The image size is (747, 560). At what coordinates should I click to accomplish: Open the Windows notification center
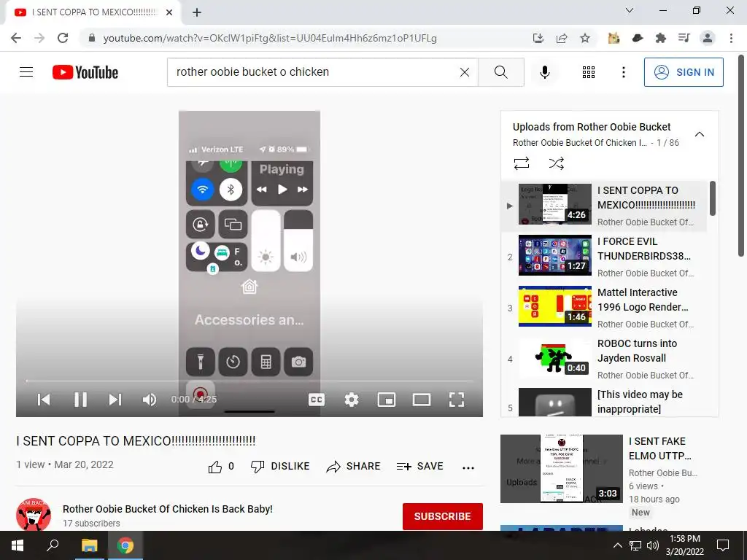tap(723, 545)
